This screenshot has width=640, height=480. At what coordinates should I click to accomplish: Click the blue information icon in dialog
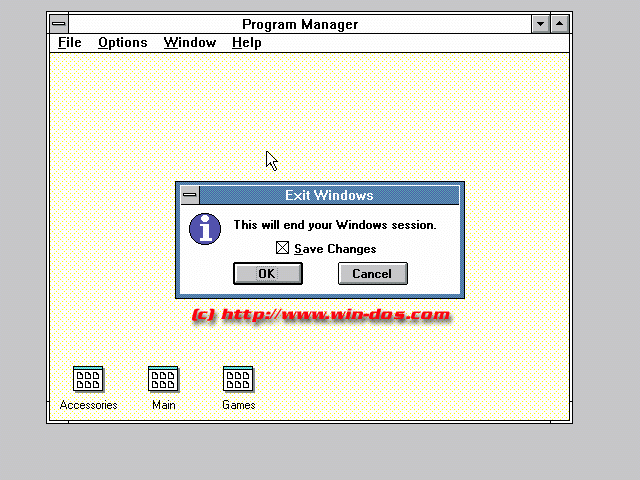coord(205,228)
